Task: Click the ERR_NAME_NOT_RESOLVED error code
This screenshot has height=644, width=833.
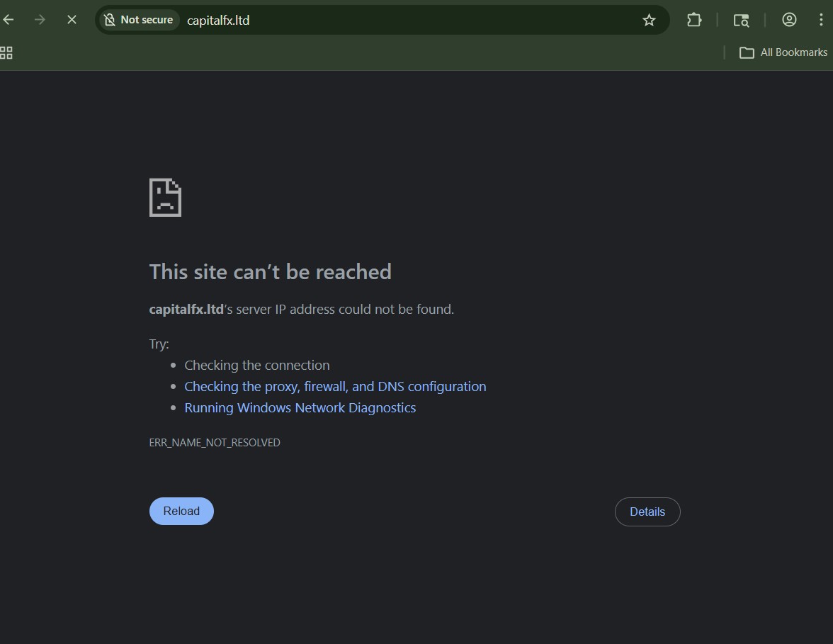Action: [x=215, y=442]
